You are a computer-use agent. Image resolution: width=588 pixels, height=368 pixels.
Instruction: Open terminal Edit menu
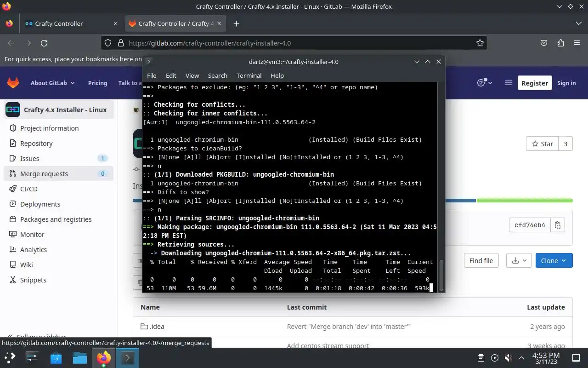[x=171, y=75]
